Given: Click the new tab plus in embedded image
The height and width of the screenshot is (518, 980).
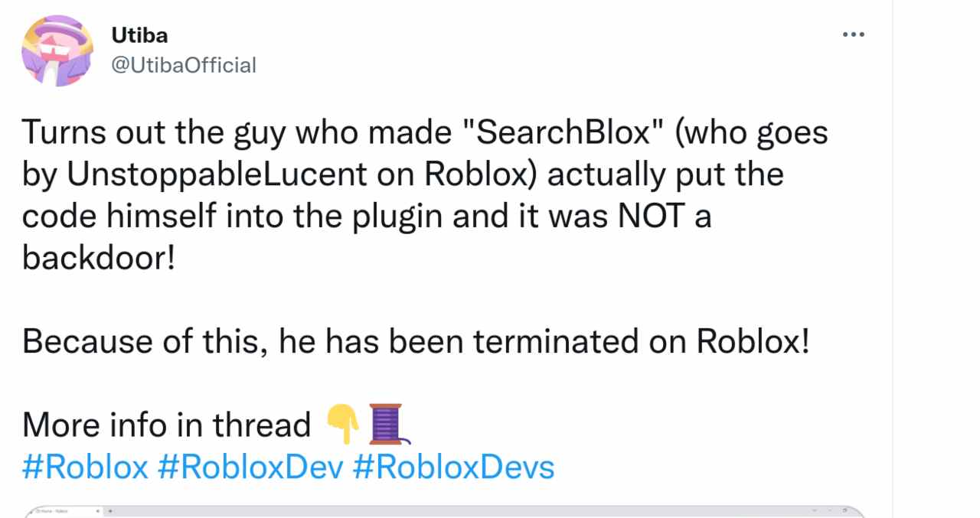Looking at the screenshot, I should point(110,510).
